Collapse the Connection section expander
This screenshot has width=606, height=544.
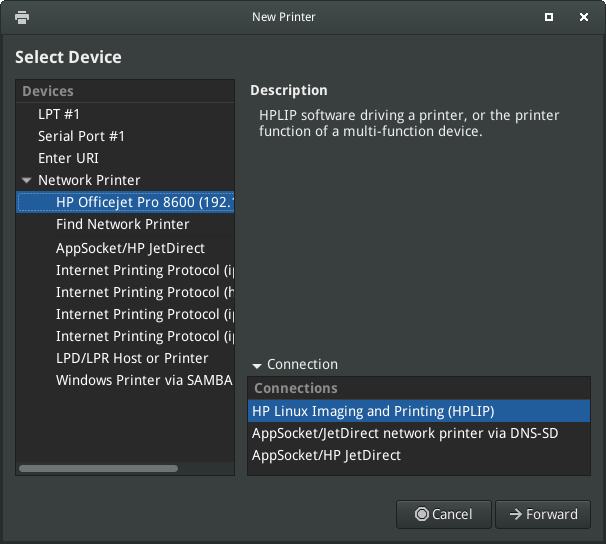257,365
